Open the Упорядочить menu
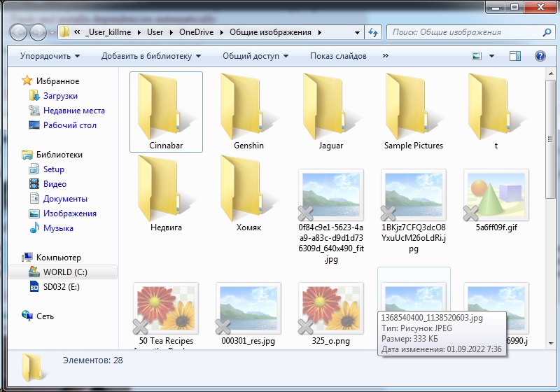This screenshot has width=560, height=392. coord(50,56)
